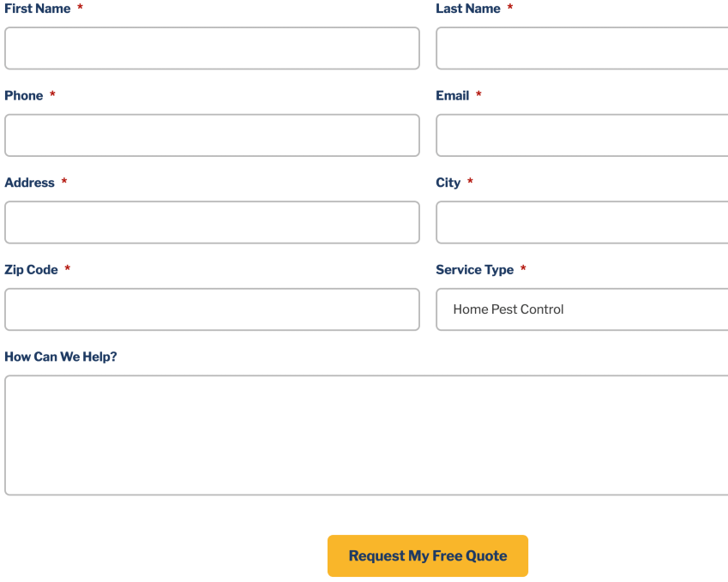Screen dimensions: 728x582
Task: Click the Last Name label text
Action: click(467, 9)
